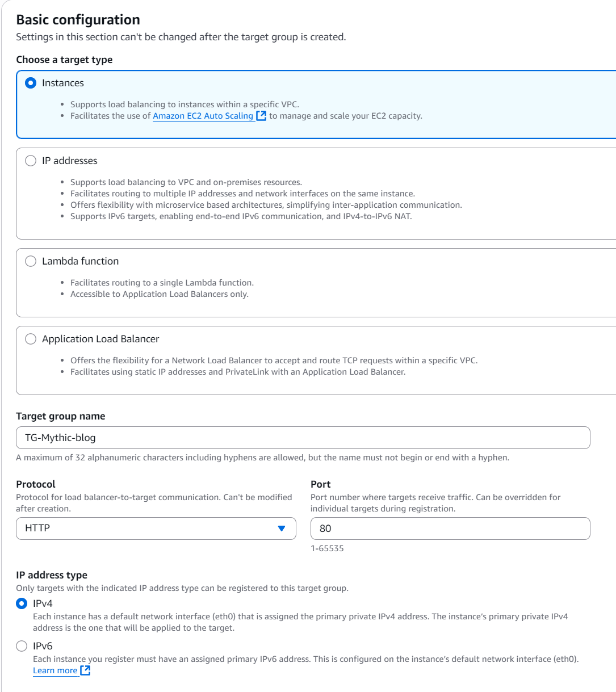
Task: Follow the Learn more link
Action: (x=55, y=670)
